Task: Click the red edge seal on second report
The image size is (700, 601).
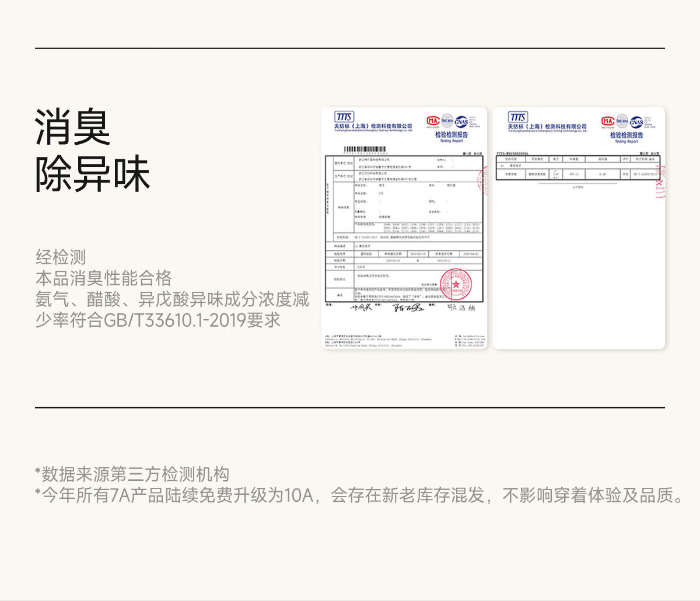Action: pos(660,181)
